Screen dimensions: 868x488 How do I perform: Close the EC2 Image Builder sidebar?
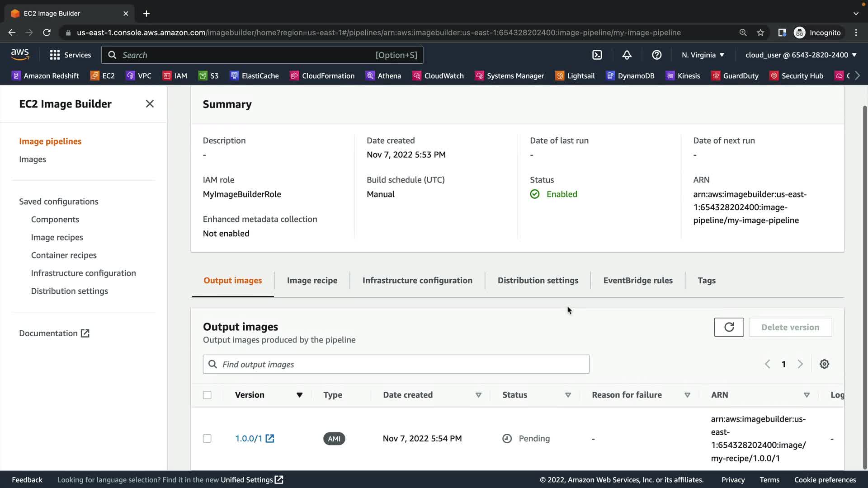[150, 104]
